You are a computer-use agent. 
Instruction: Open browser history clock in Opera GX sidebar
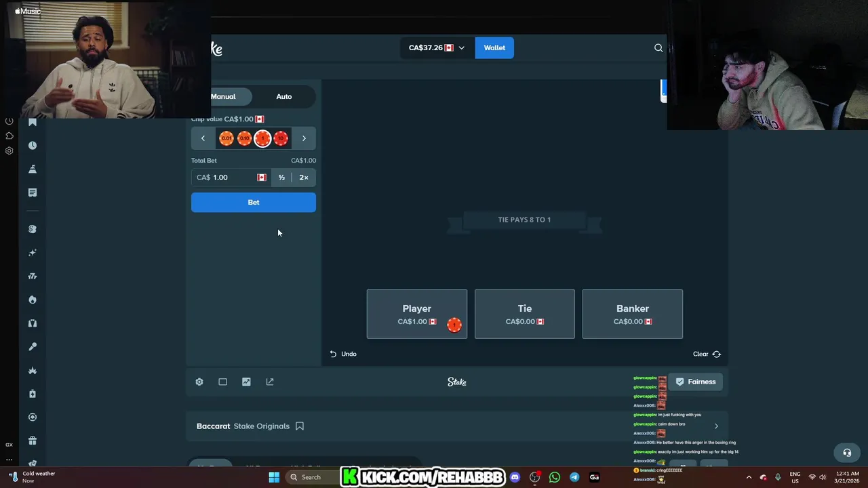(x=9, y=121)
